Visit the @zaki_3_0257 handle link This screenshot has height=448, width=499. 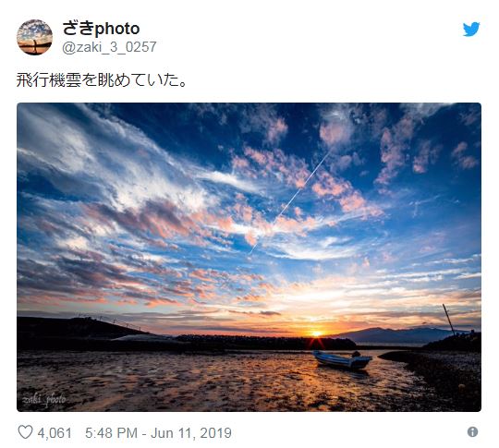[109, 47]
